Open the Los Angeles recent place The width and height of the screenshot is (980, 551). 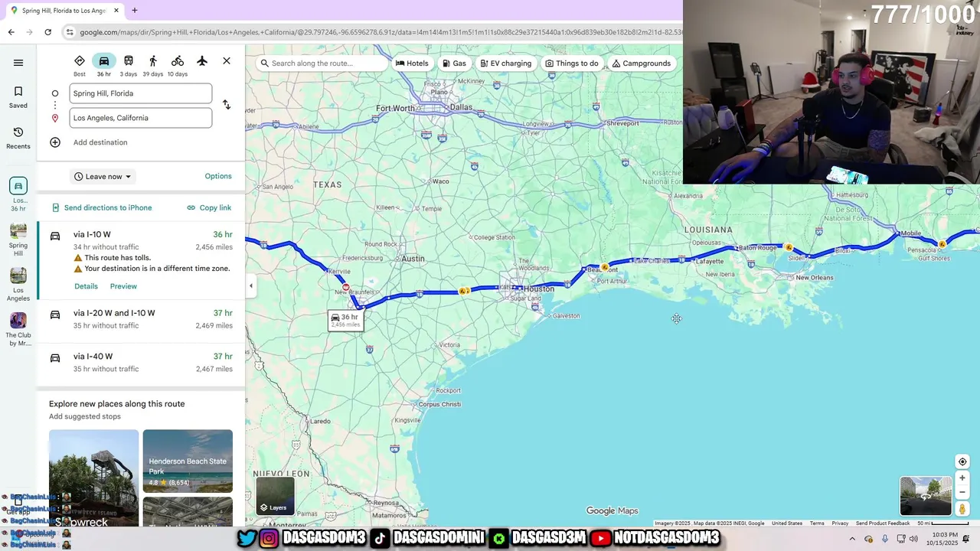18,285
